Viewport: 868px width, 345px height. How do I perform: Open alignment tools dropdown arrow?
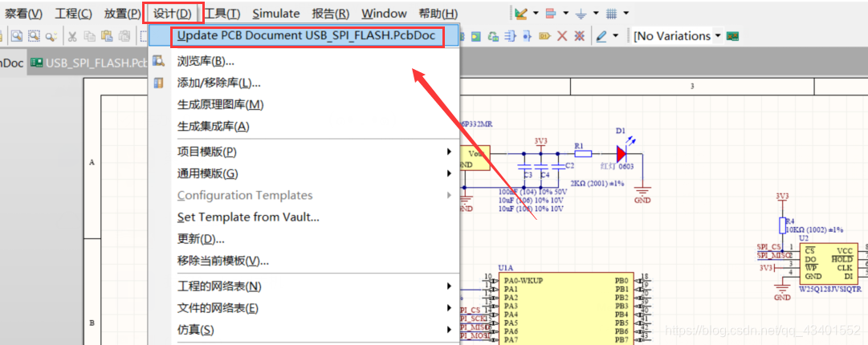click(x=565, y=13)
